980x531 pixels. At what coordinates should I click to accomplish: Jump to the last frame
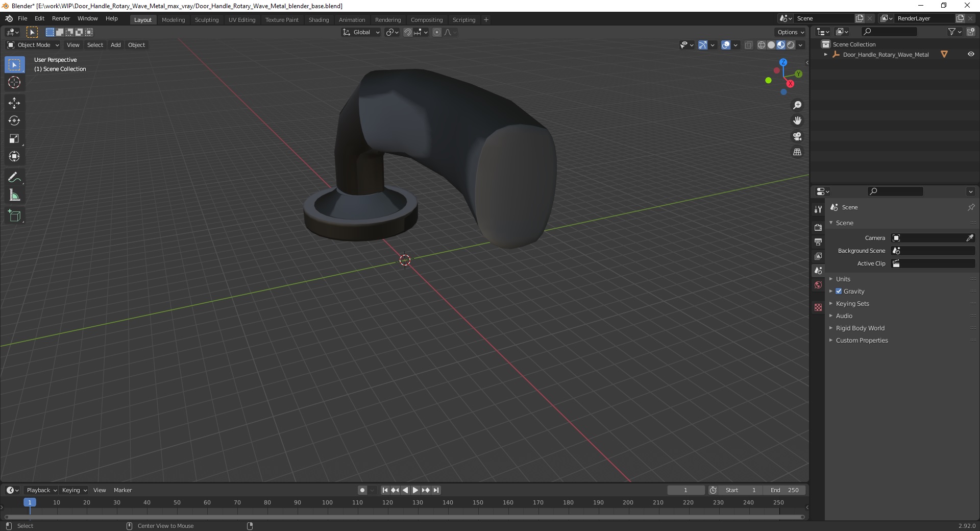[436, 490]
